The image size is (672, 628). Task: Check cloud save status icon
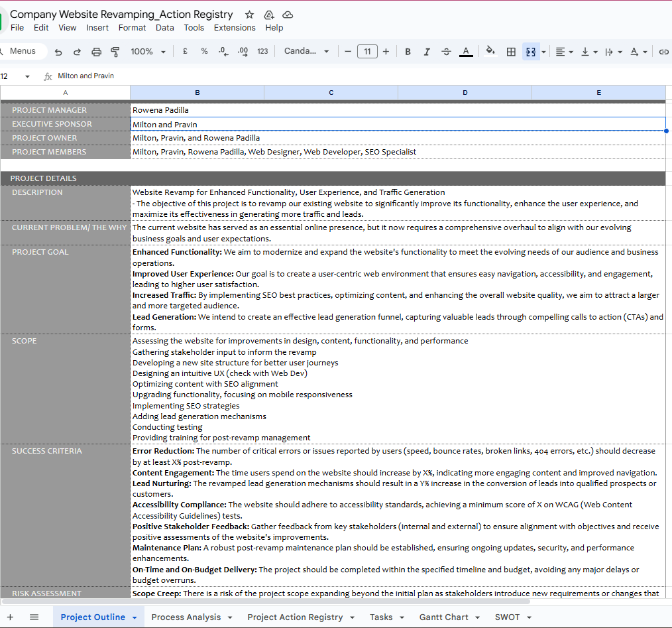tap(288, 15)
